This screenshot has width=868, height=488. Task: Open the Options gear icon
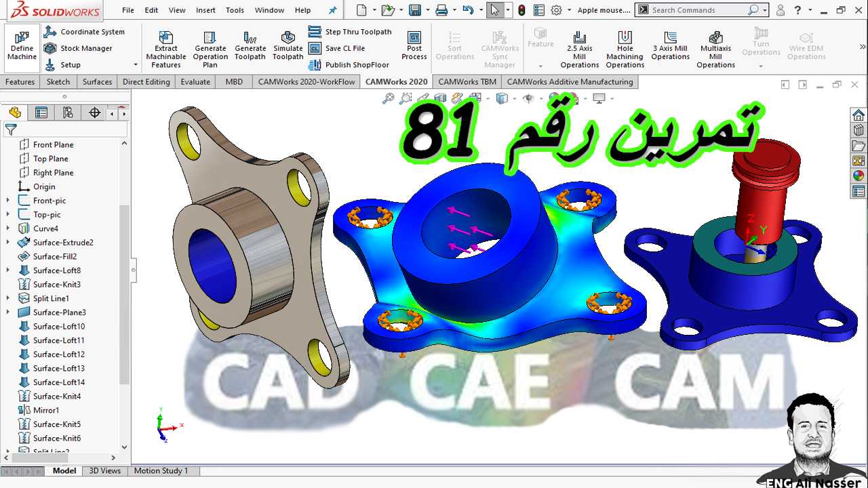tap(557, 10)
